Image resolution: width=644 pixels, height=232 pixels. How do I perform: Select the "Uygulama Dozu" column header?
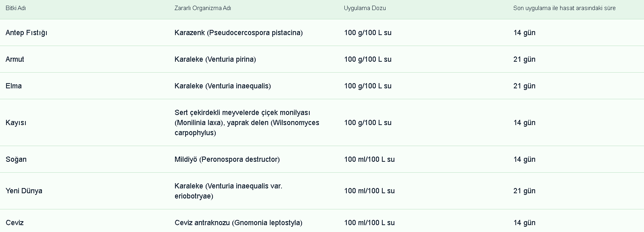tap(365, 8)
